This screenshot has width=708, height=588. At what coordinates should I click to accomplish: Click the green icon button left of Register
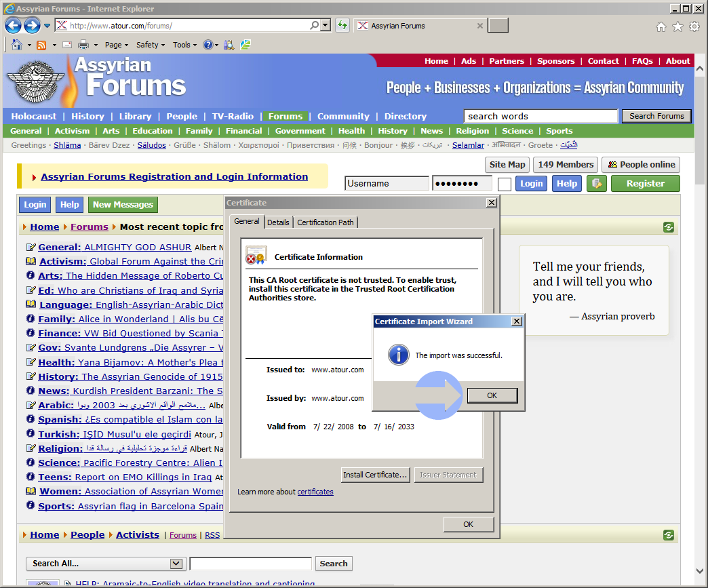click(x=597, y=184)
